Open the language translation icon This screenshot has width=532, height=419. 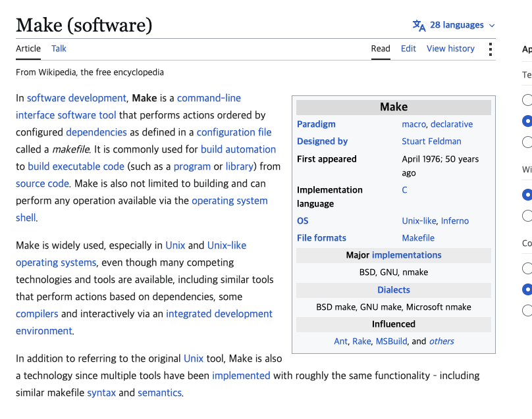pos(419,26)
